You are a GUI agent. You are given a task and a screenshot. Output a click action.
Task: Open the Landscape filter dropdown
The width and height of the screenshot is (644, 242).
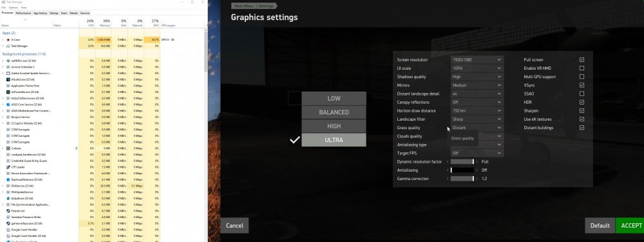click(x=477, y=119)
